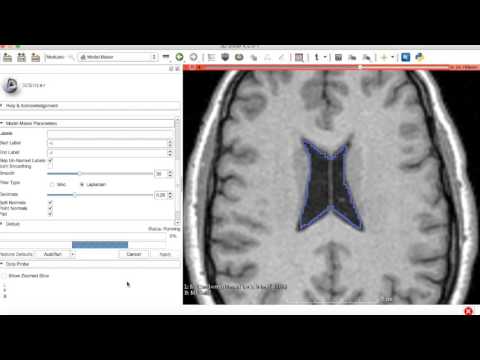Screen dimensions: 480x360
Task: Open the AutoRun dropdown arrow
Action: coord(73,254)
